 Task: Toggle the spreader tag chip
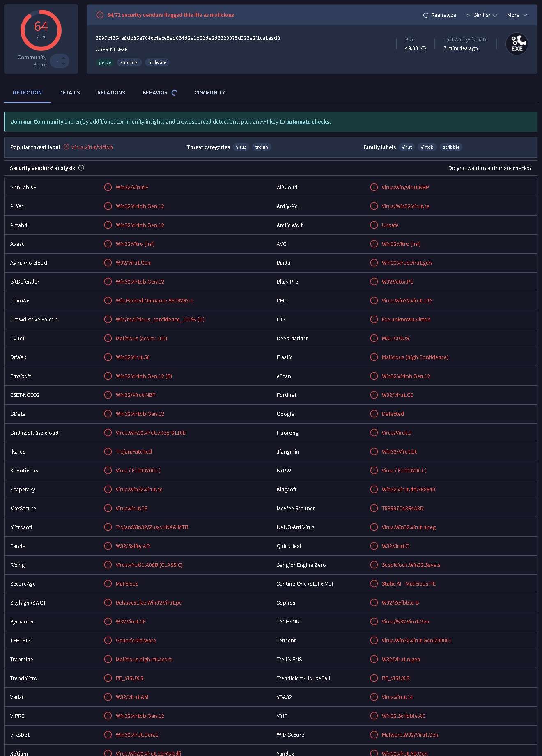129,62
